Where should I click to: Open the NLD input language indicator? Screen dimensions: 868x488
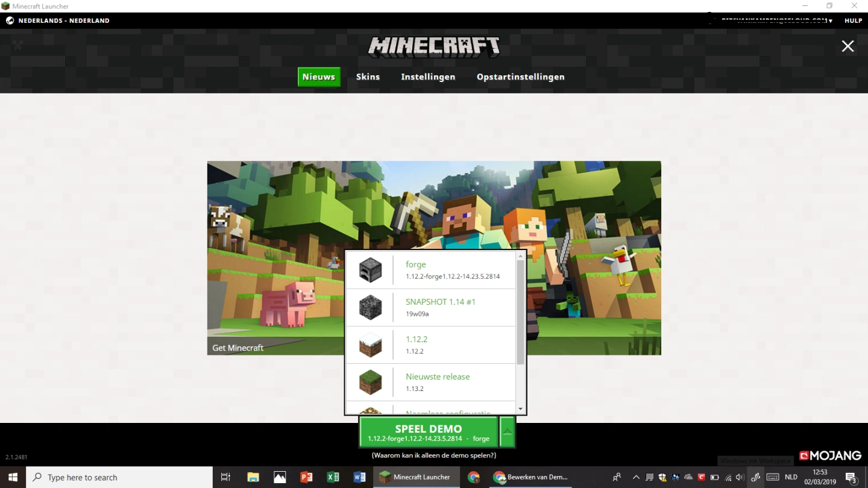[x=791, y=477]
